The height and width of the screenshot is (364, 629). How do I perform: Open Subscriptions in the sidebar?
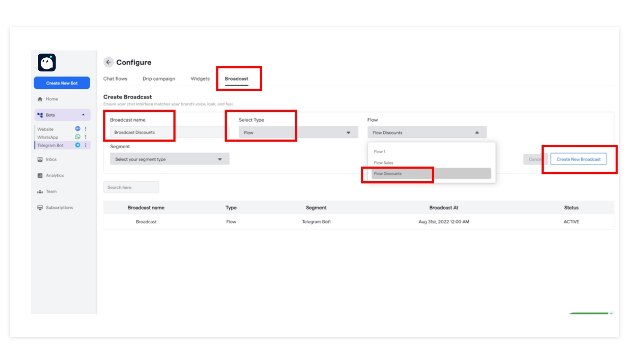coord(59,208)
